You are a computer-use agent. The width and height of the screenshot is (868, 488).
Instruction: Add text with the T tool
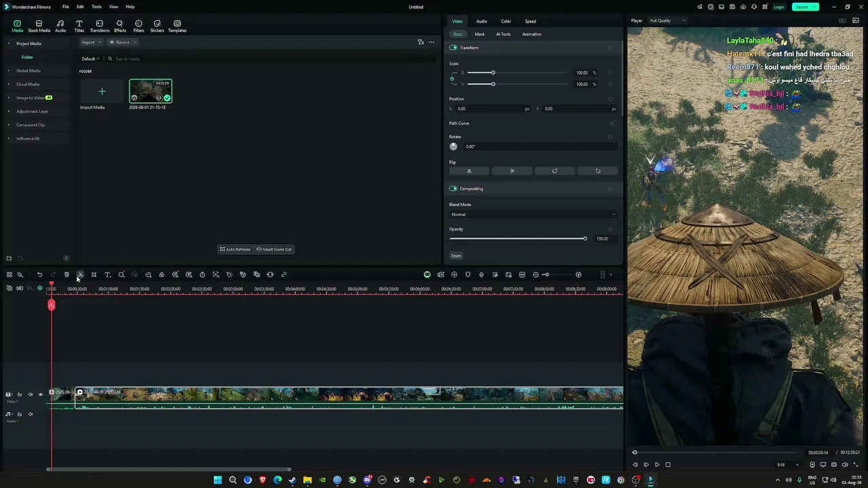click(107, 274)
